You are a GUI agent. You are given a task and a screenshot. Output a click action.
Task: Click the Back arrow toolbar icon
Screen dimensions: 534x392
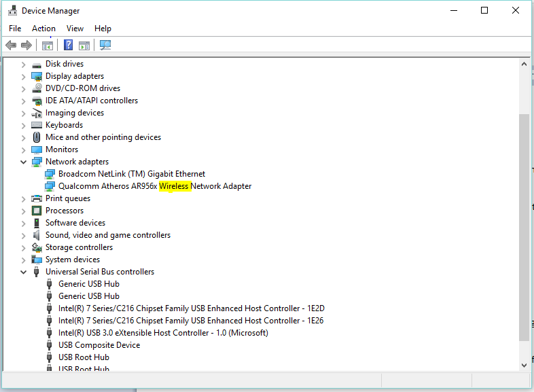pos(11,45)
